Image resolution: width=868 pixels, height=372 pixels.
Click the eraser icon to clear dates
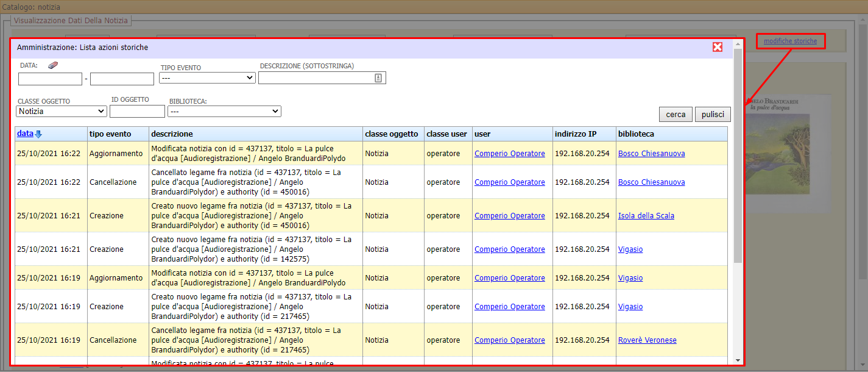click(52, 65)
